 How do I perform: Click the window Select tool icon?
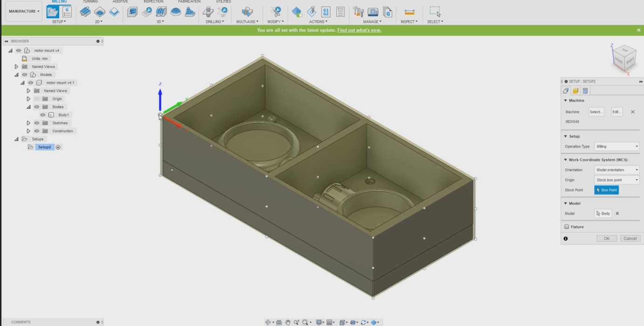coord(435,12)
